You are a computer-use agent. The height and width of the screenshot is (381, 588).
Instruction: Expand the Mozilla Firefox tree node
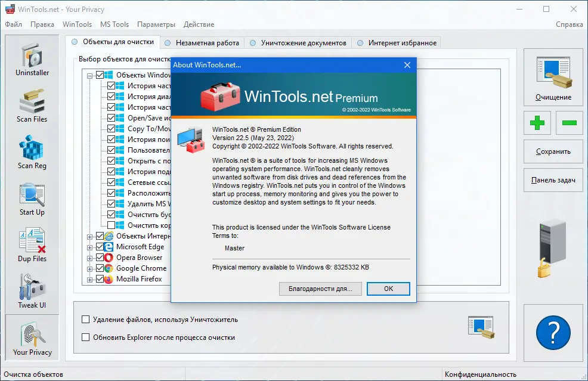pos(89,280)
